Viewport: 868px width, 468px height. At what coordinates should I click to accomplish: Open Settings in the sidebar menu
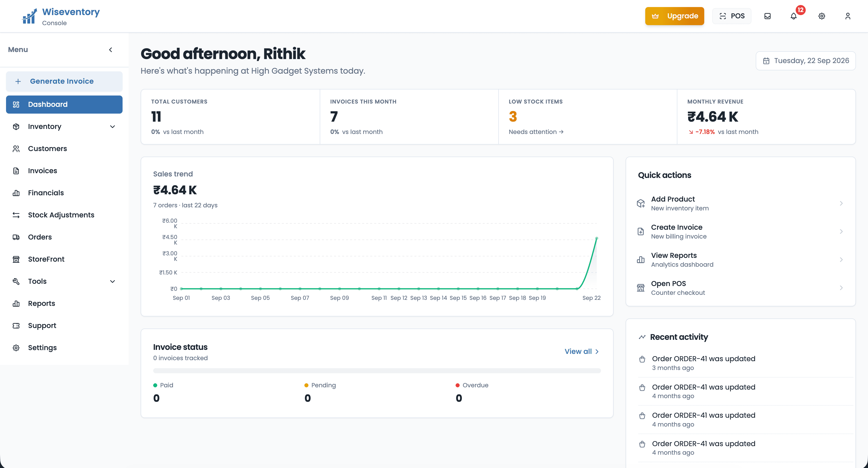[64, 348]
